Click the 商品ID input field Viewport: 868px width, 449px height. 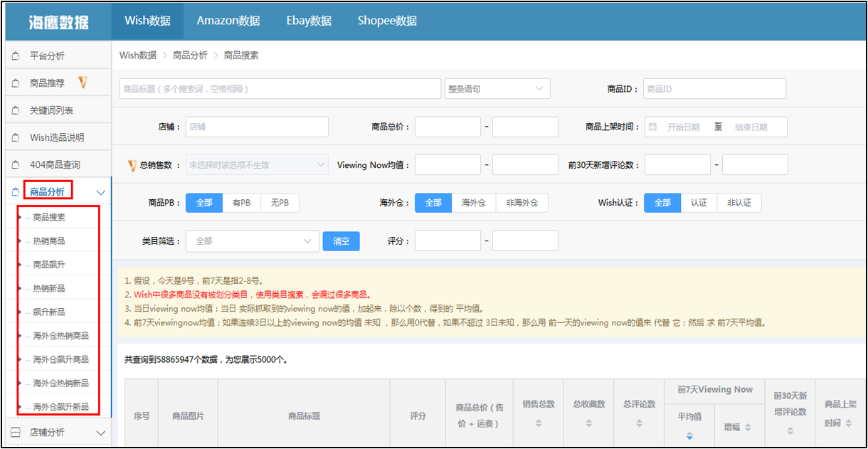714,89
